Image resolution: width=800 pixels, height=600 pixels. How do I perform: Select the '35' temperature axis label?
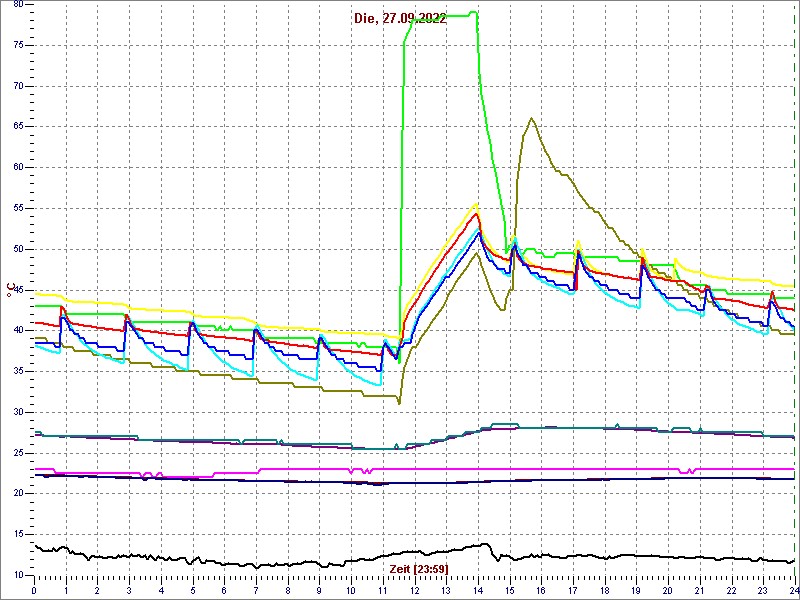pos(18,371)
